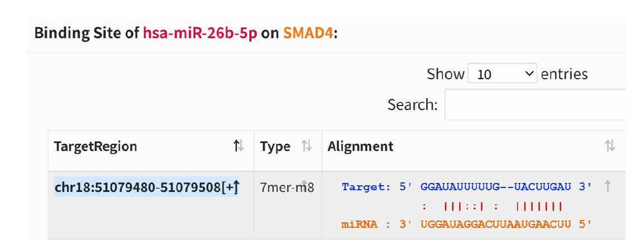The width and height of the screenshot is (644, 243).
Task: Click the Search: label
Action: point(412,104)
